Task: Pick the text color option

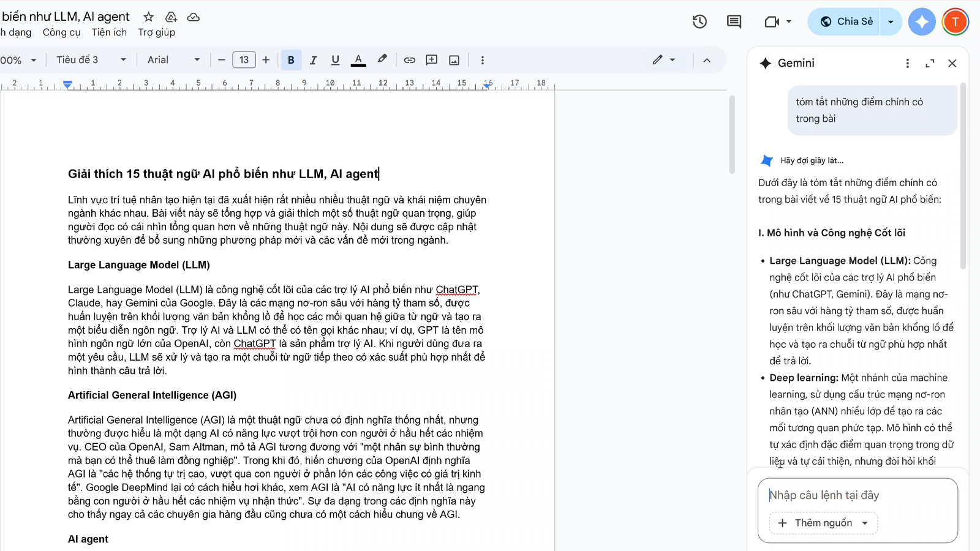Action: click(x=358, y=60)
